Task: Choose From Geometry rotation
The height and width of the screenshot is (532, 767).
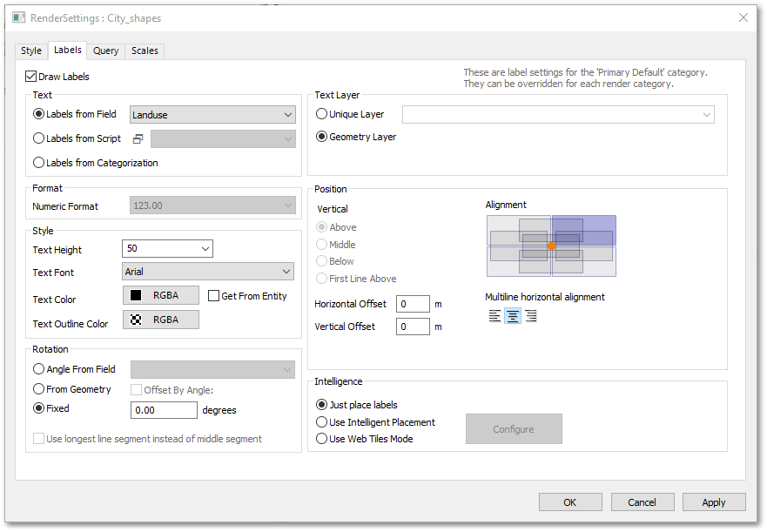Action: click(38, 389)
